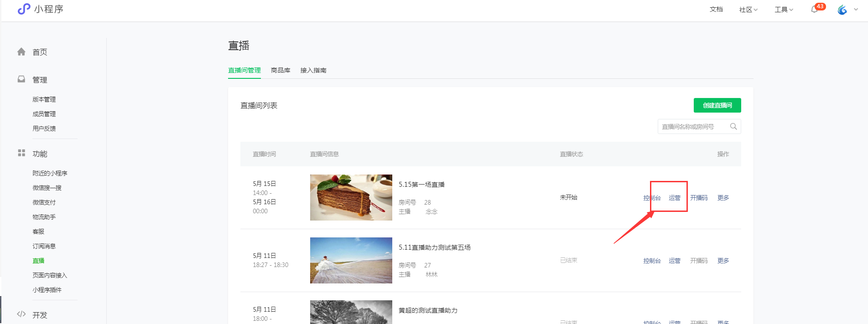Click the search magnifier icon
The height and width of the screenshot is (324, 868).
[x=733, y=127]
